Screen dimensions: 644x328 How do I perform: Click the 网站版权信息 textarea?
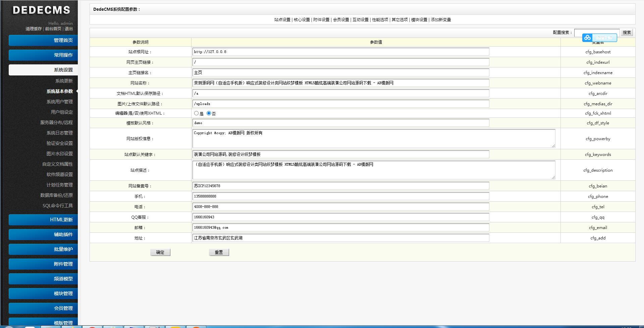[374, 139]
